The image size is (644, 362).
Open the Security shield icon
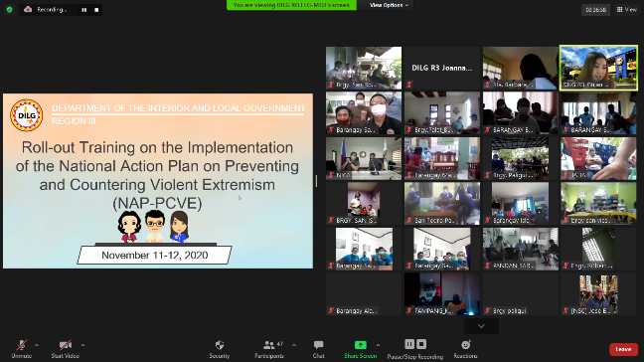tap(220, 345)
